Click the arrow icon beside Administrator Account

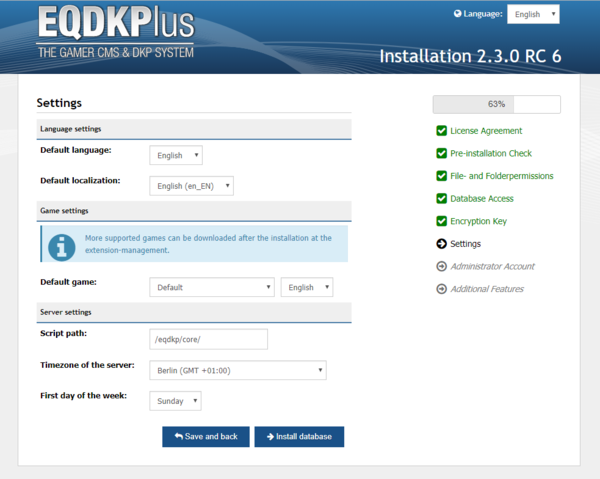pyautogui.click(x=441, y=266)
